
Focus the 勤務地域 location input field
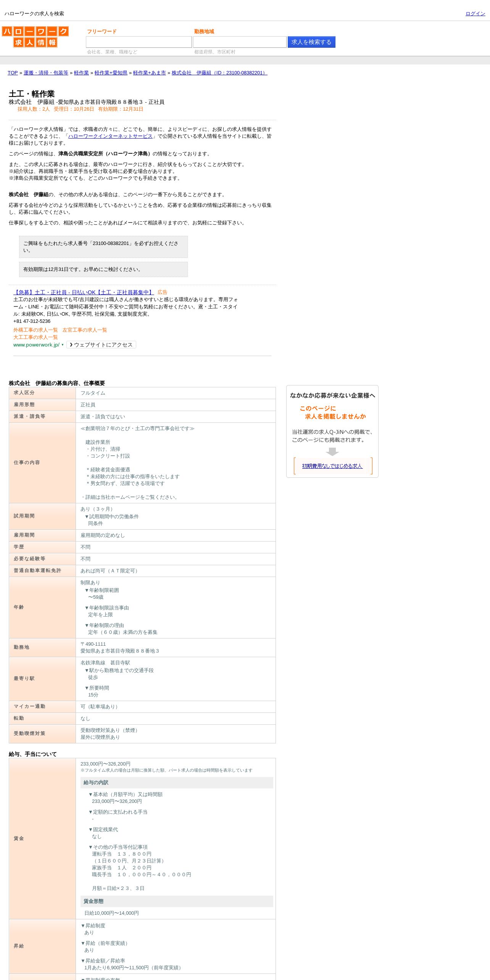pos(240,42)
